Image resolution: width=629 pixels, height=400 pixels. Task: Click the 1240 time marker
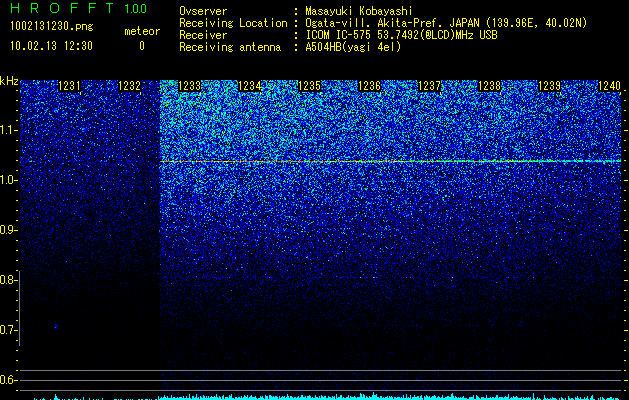609,86
